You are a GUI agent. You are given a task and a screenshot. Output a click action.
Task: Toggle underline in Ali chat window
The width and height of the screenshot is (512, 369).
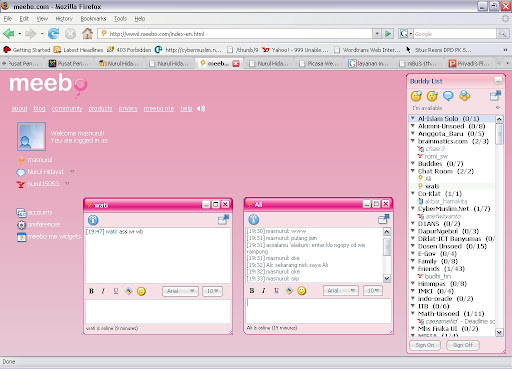(x=276, y=291)
